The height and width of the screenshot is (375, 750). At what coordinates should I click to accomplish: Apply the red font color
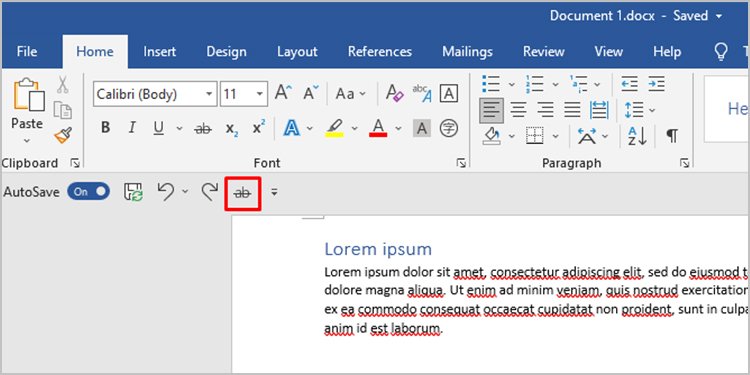378,128
